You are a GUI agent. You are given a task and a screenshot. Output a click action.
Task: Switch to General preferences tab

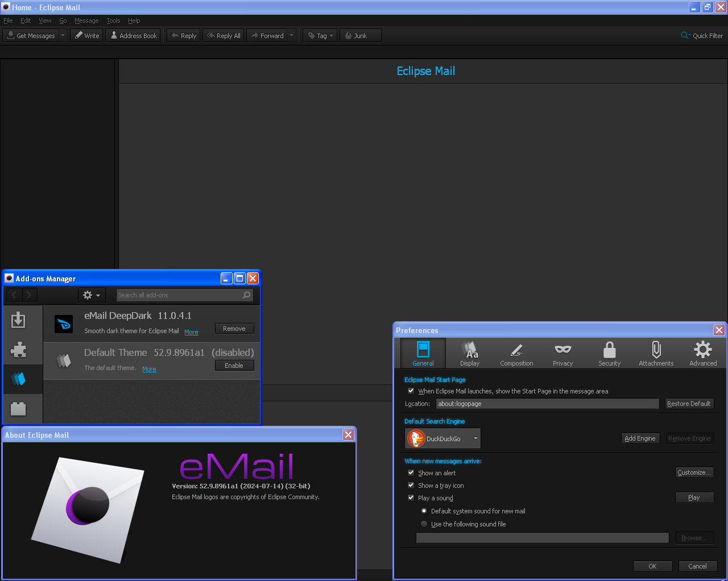click(423, 353)
